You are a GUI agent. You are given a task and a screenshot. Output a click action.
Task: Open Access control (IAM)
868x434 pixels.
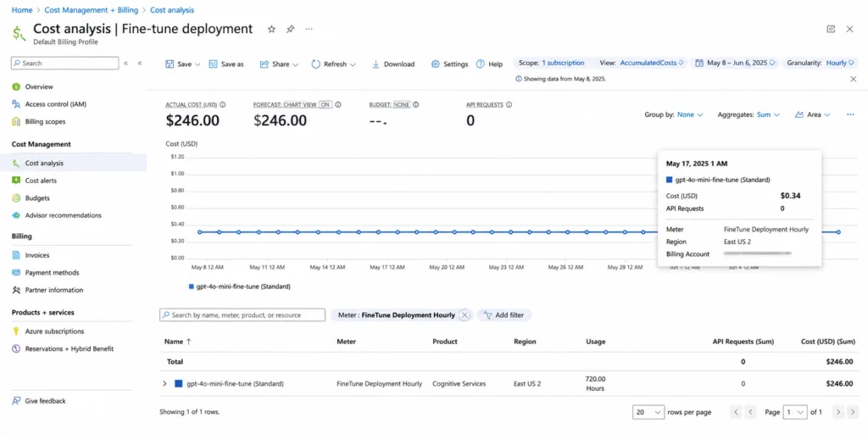(x=55, y=104)
